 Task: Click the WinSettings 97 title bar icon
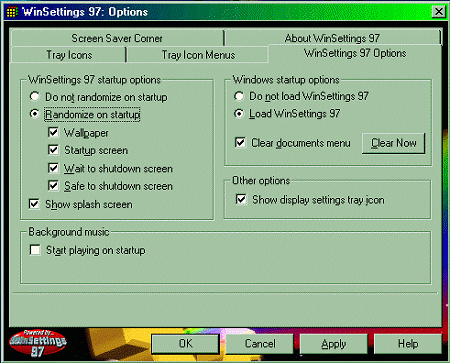pyautogui.click(x=12, y=12)
